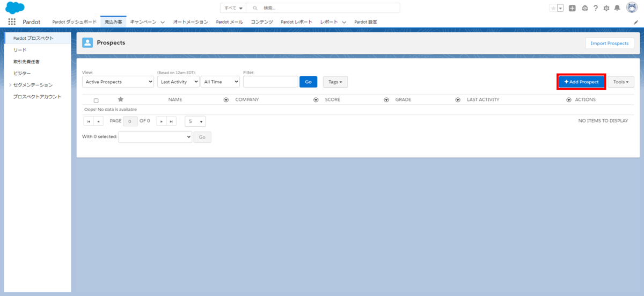The height and width of the screenshot is (296, 644).
Task: Click the pencil edit navigation icon
Action: (x=636, y=23)
